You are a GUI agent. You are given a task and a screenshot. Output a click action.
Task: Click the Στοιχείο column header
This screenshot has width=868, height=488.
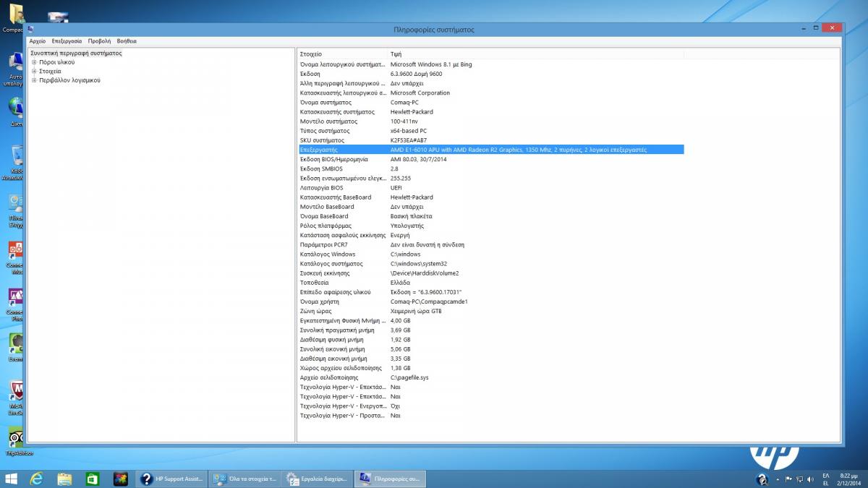pyautogui.click(x=343, y=54)
